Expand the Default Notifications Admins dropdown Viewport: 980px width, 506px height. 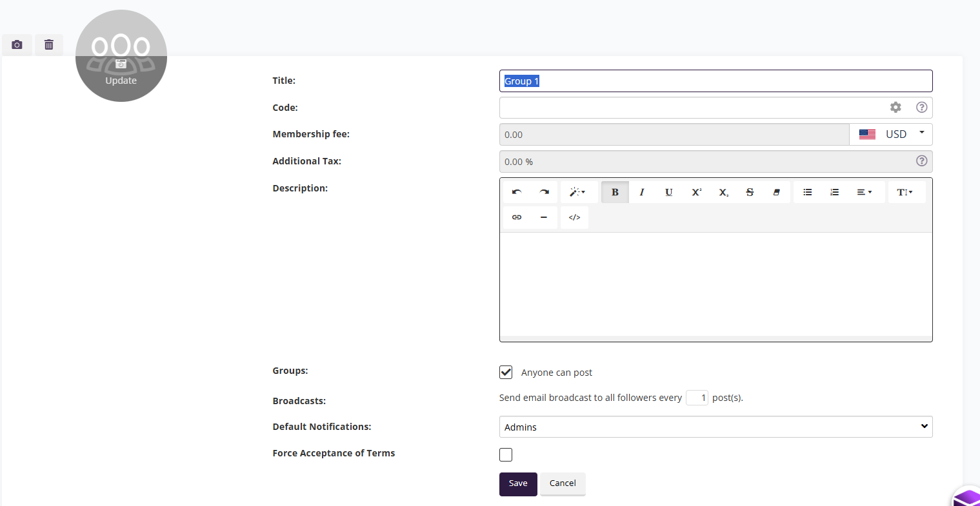[x=715, y=427]
